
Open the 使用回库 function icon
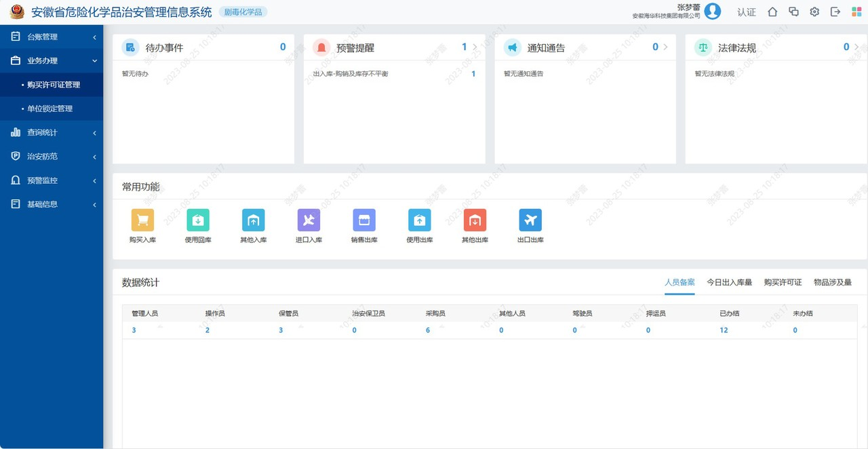198,220
